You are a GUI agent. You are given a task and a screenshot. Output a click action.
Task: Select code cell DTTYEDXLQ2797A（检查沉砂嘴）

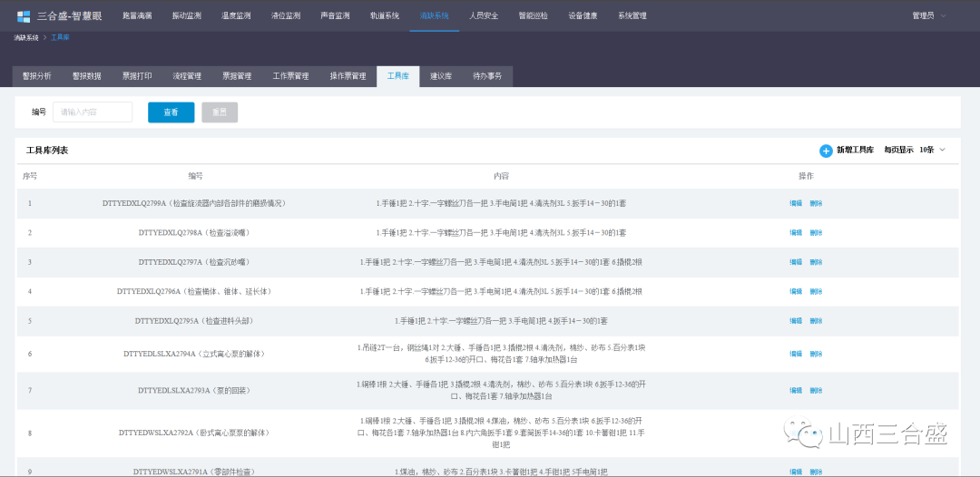point(196,262)
